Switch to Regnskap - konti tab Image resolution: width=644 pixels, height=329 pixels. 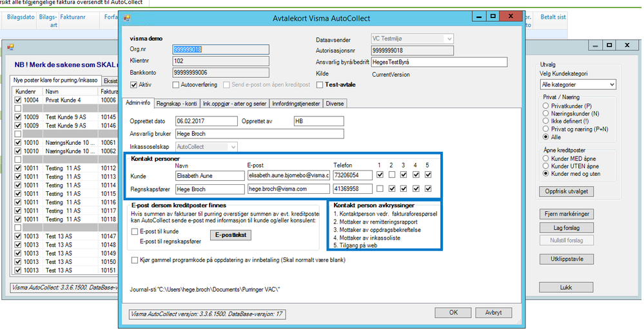click(177, 104)
